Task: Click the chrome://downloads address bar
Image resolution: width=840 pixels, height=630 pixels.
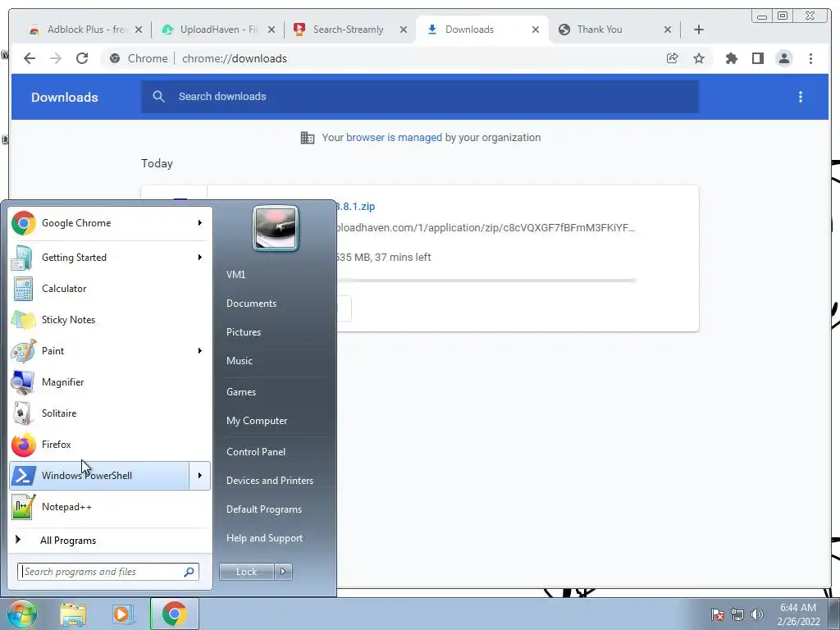Action: pyautogui.click(x=407, y=58)
